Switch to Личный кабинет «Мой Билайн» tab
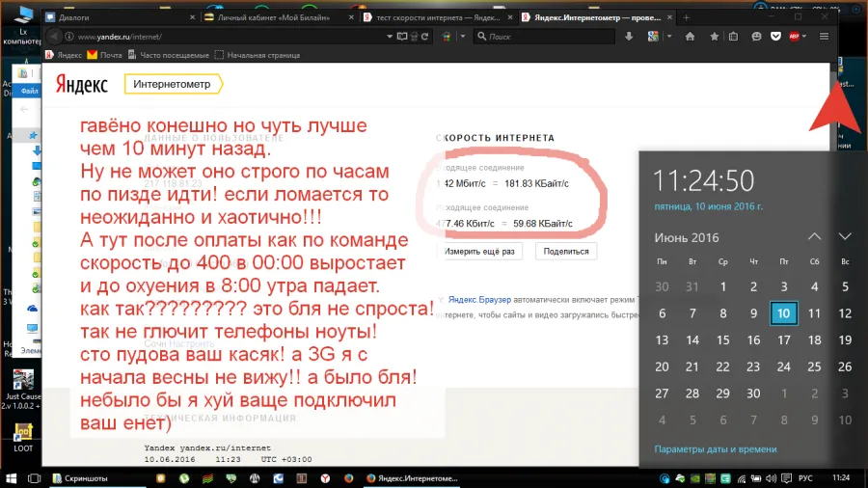This screenshot has height=488, width=868. (x=279, y=17)
